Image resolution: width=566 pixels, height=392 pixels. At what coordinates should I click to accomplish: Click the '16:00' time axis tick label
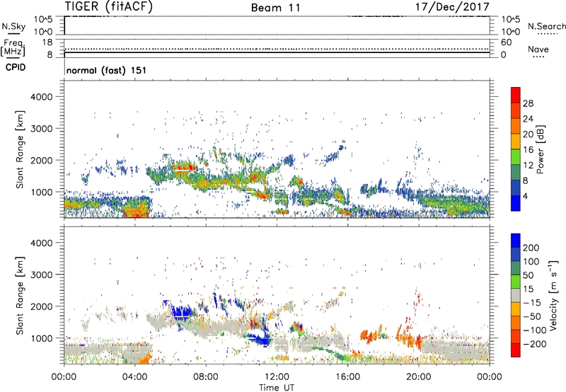tap(347, 377)
